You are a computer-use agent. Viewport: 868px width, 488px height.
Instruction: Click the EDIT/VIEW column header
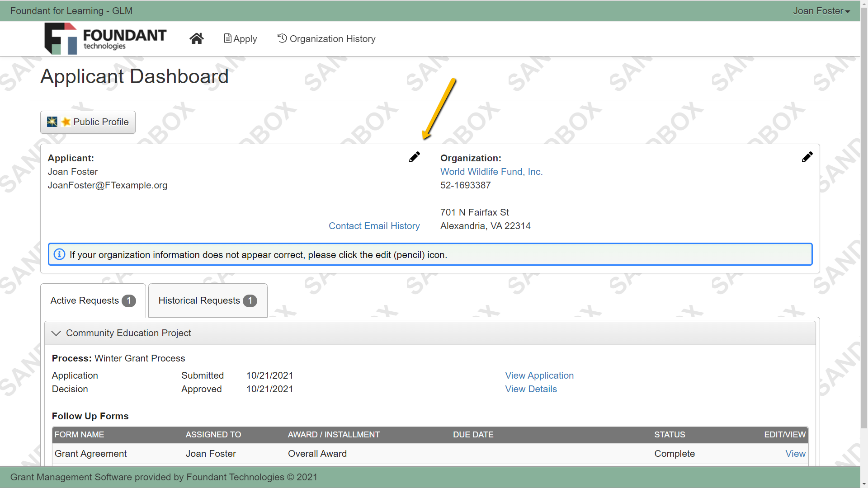tap(784, 435)
